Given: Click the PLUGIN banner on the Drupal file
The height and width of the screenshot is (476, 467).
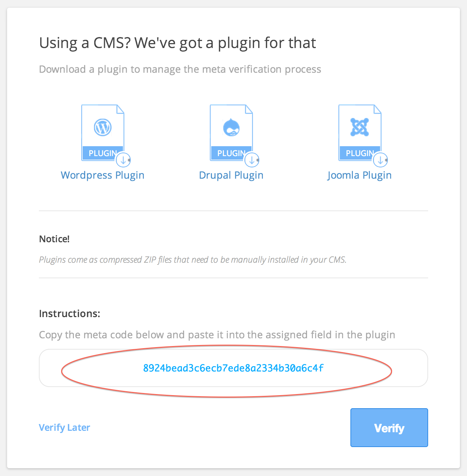Looking at the screenshot, I should (231, 153).
